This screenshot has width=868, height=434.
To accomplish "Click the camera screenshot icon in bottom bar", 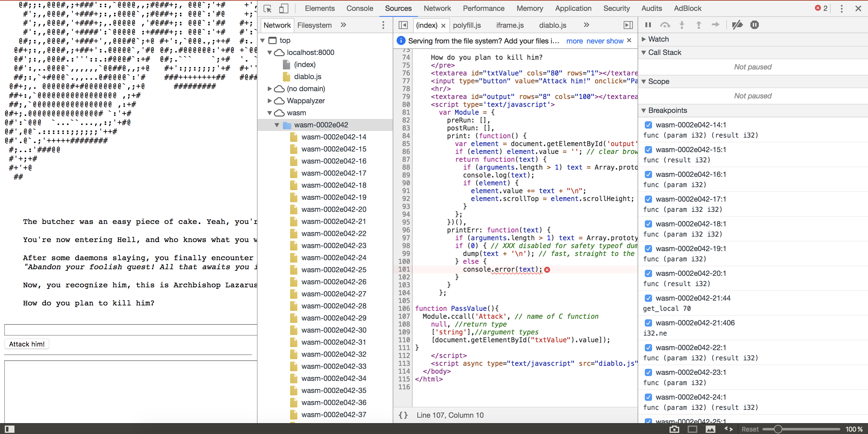I will pyautogui.click(x=674, y=429).
